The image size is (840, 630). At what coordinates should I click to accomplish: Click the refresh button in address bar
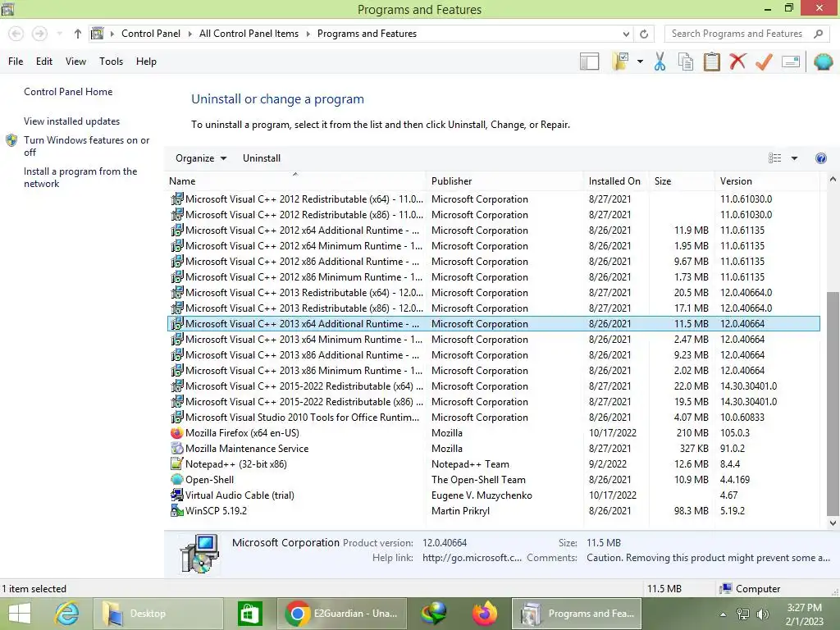(644, 34)
